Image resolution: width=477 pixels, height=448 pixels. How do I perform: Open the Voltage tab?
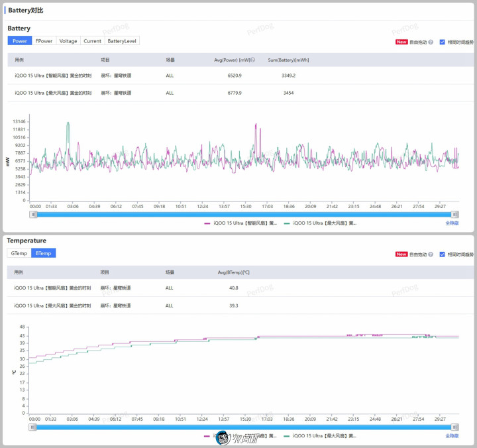68,41
